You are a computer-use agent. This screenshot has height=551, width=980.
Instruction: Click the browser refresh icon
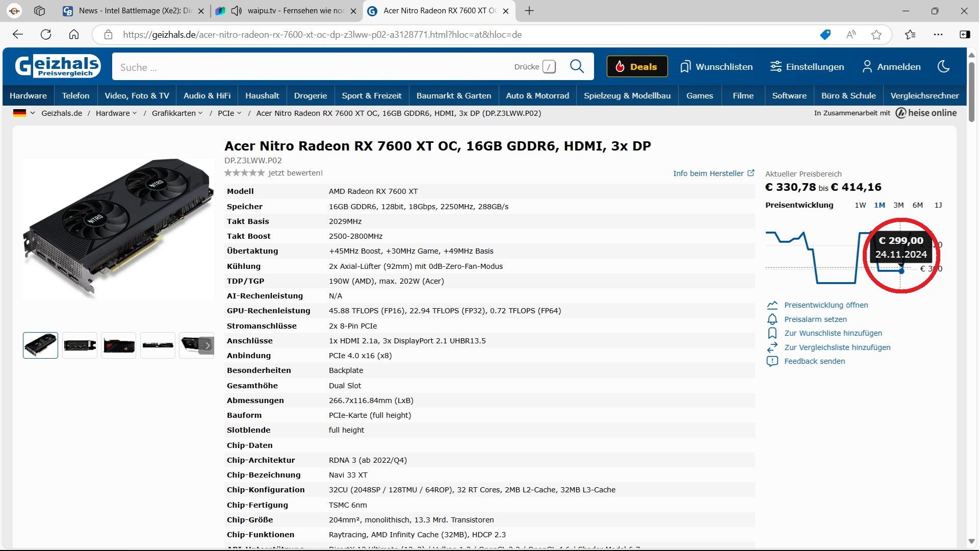coord(46,35)
